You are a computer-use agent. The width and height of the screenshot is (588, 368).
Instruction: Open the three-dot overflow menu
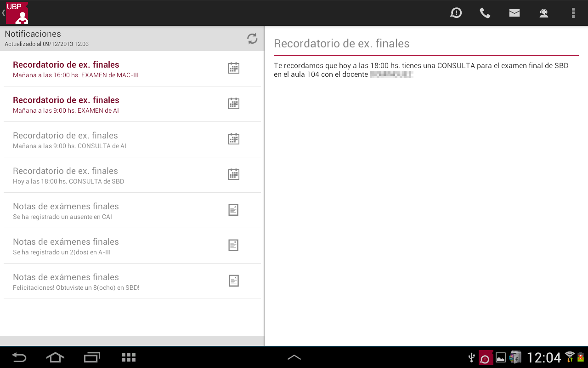point(573,13)
